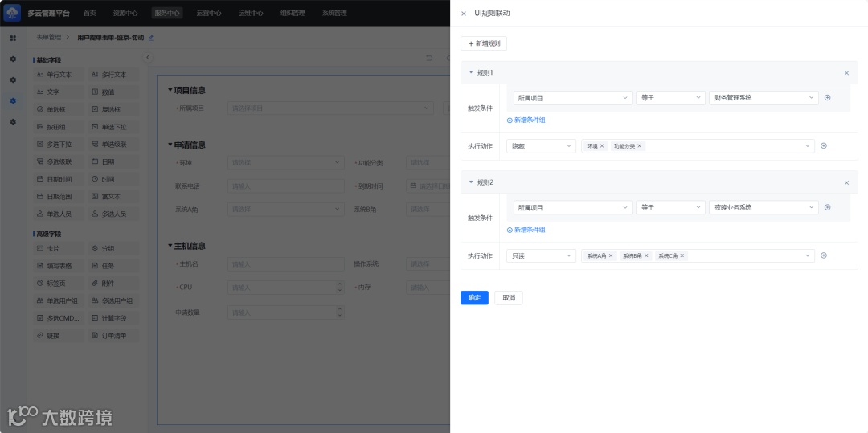Image resolution: width=868 pixels, height=433 pixels.
Task: Remove the 系统B角 tag
Action: [x=646, y=255]
